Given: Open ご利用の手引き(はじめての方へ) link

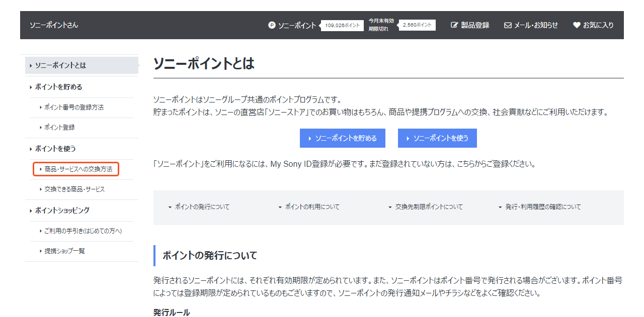Looking at the screenshot, I should 83,231.
